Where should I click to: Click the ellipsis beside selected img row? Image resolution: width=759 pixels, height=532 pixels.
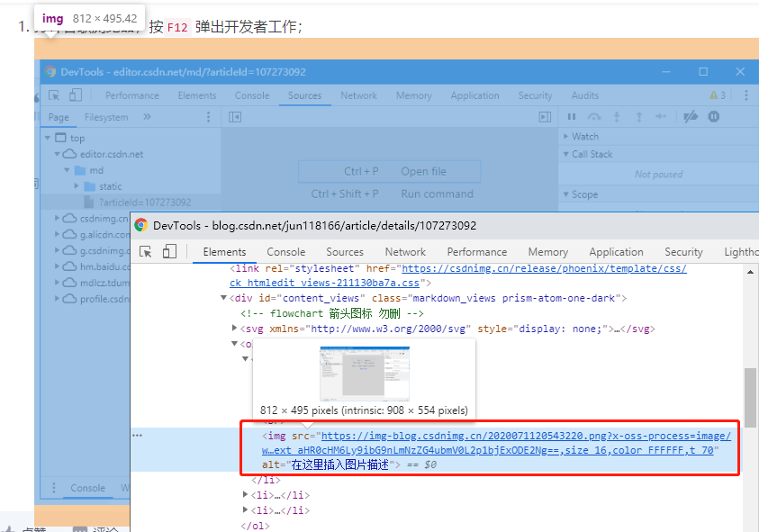point(138,435)
